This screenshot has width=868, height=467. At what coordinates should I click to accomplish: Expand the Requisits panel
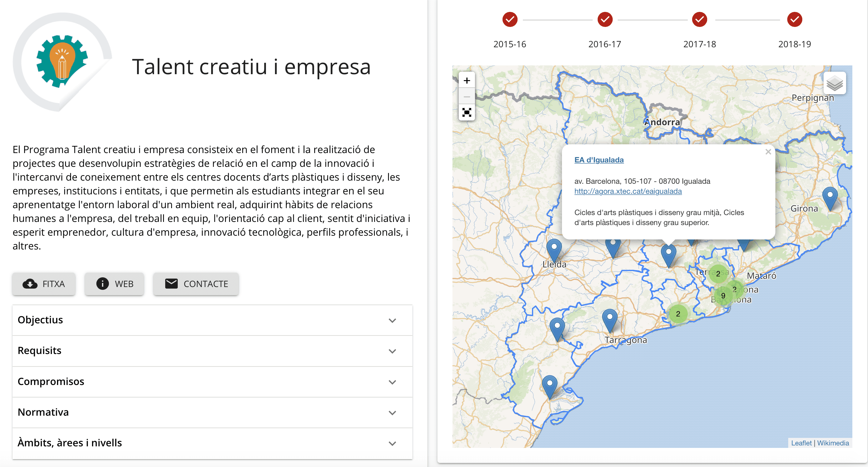tap(212, 351)
